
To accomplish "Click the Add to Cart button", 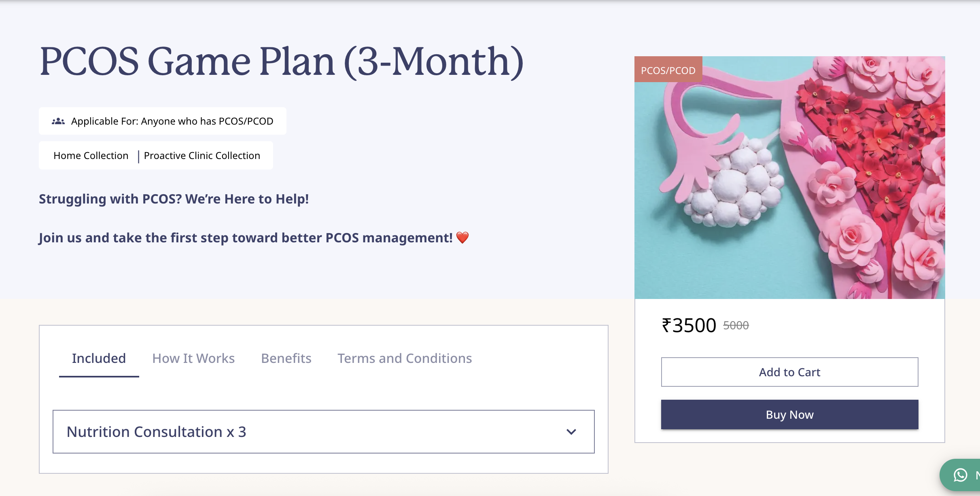I will tap(789, 372).
